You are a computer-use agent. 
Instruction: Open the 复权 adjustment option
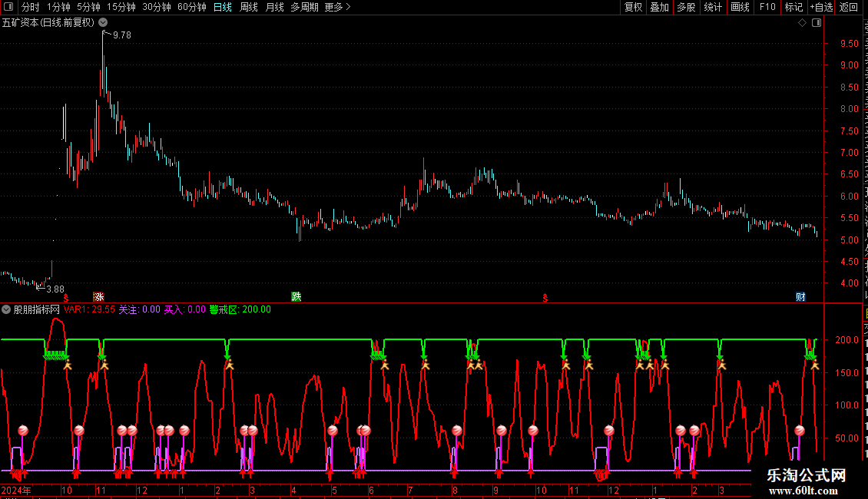[x=633, y=7]
